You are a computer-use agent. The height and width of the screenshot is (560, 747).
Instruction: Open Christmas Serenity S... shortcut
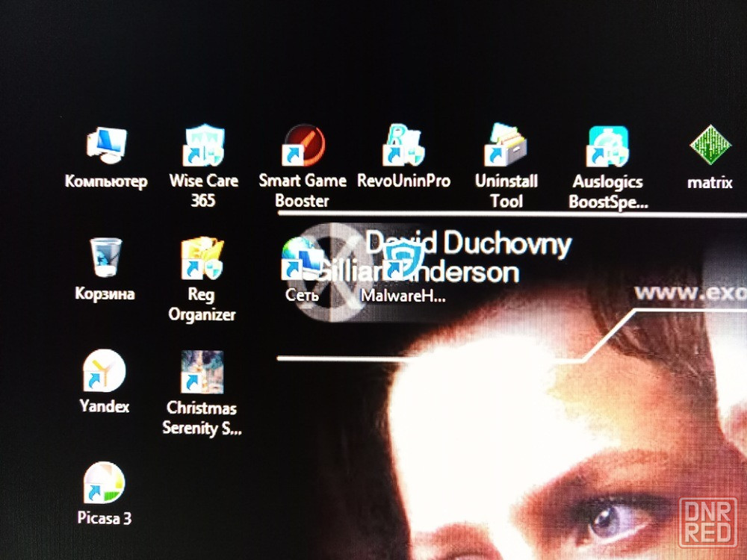click(202, 372)
